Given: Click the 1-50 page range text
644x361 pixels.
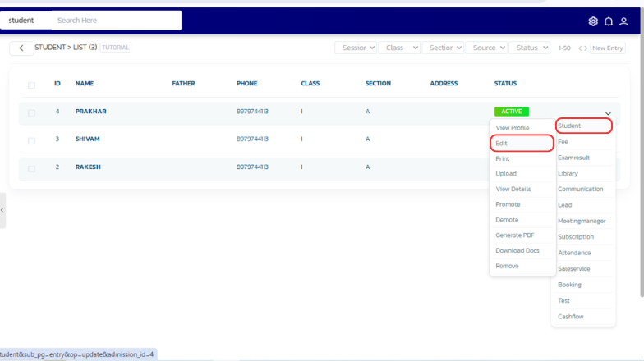Looking at the screenshot, I should click(x=564, y=48).
